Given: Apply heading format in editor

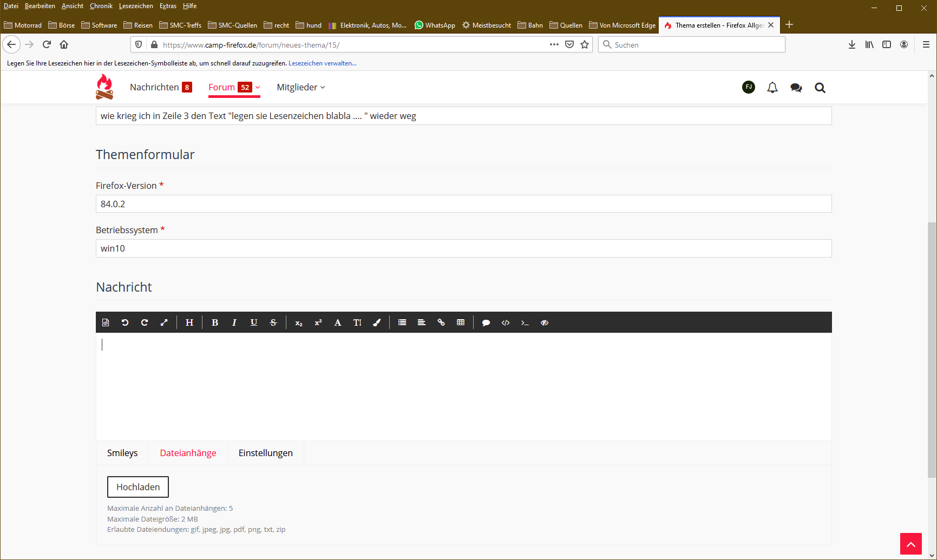Looking at the screenshot, I should point(189,322).
